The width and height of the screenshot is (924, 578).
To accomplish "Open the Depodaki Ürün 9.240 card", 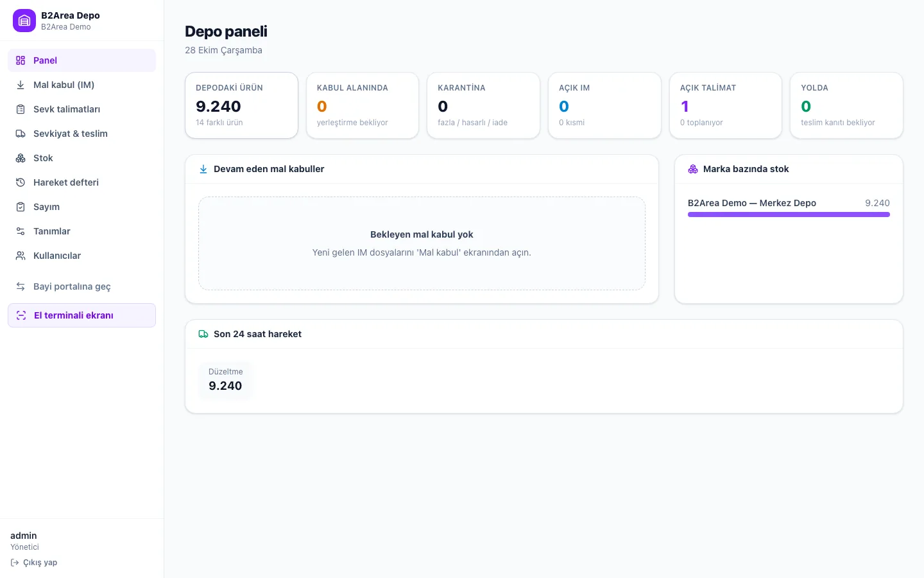I will 241,105.
